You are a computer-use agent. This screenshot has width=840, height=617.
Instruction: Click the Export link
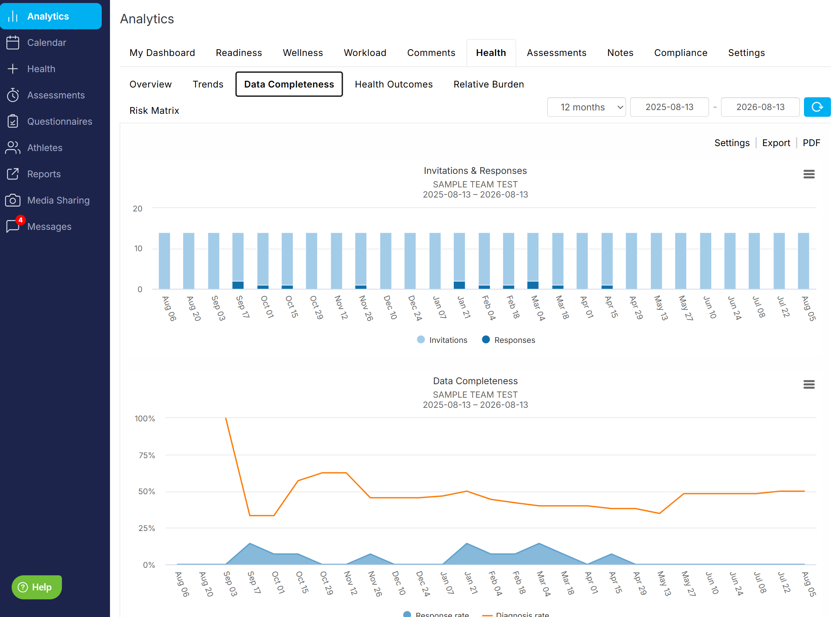(776, 143)
